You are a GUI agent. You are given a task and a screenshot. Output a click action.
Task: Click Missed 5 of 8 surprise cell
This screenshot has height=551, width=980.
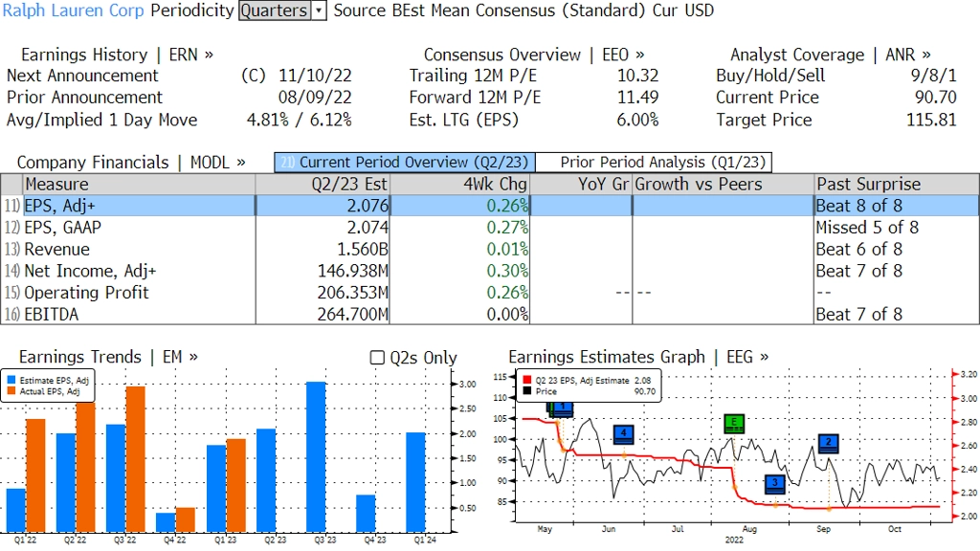(x=867, y=228)
